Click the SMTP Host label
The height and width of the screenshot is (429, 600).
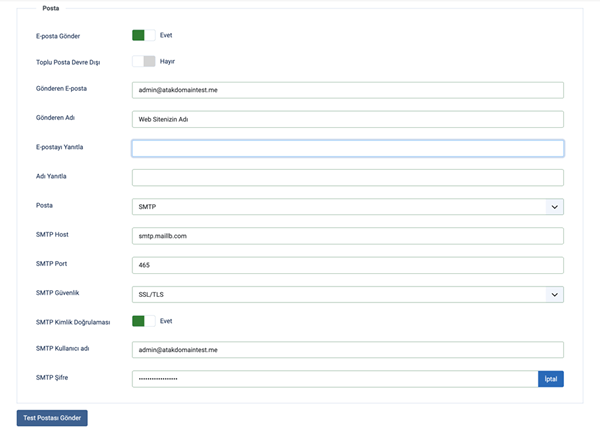(x=52, y=234)
